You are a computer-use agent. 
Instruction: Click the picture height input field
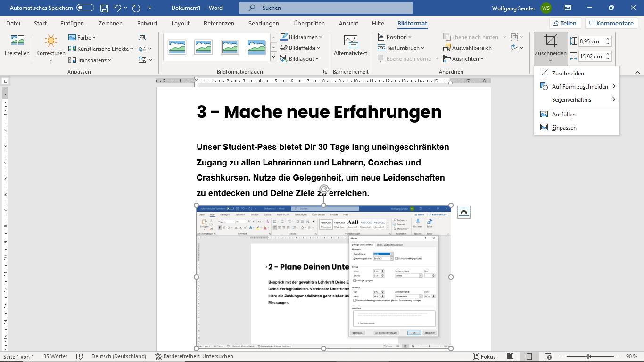pos(591,41)
